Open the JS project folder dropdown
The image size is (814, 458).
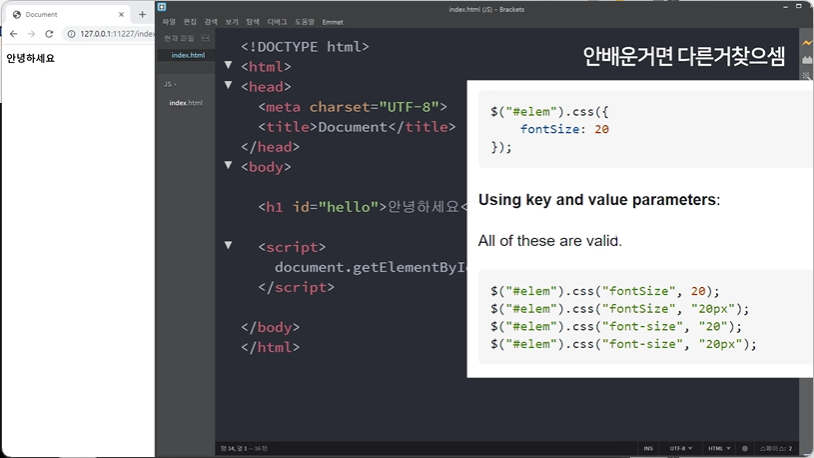point(170,84)
